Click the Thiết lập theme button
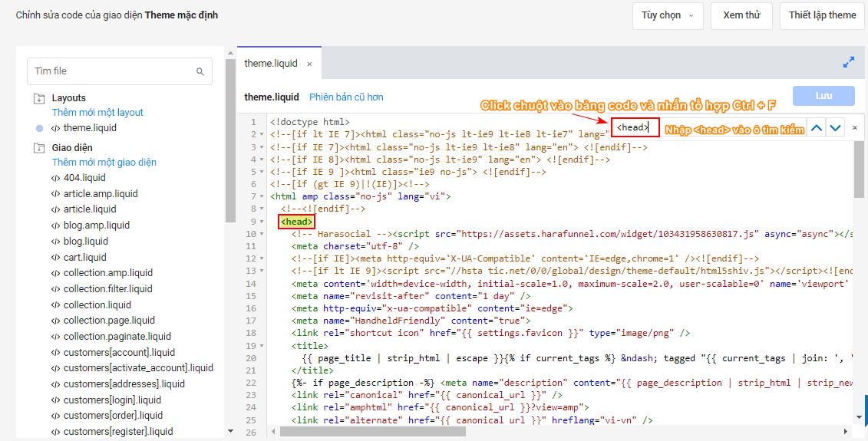Image resolution: width=868 pixels, height=441 pixels. coord(821,15)
